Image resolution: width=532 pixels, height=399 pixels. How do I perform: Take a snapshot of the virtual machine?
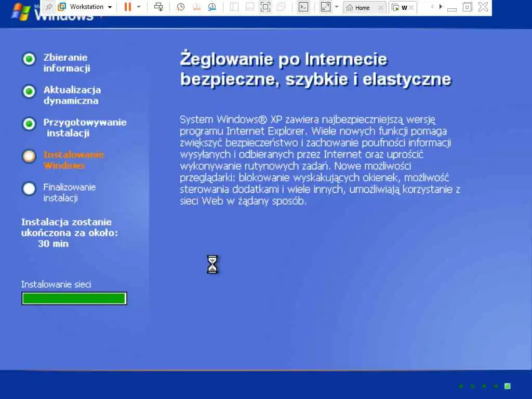tap(180, 7)
